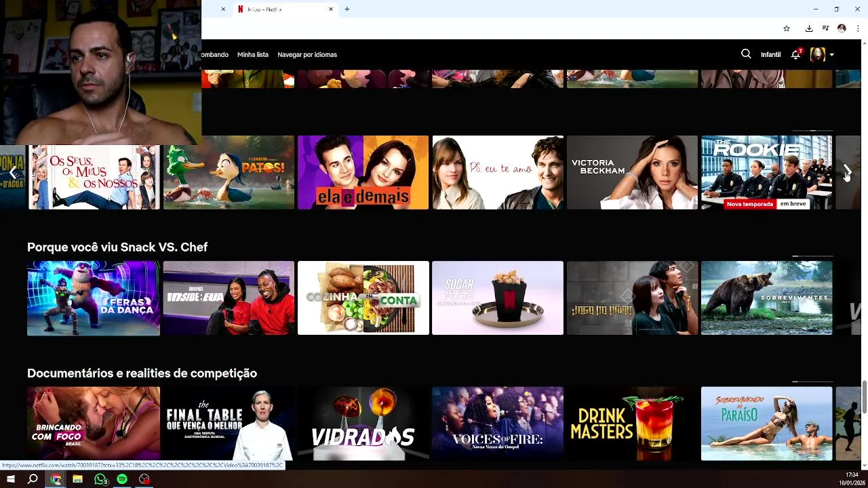The image size is (868, 488).
Task: Open Ela é Demais thumbnail
Action: (363, 172)
